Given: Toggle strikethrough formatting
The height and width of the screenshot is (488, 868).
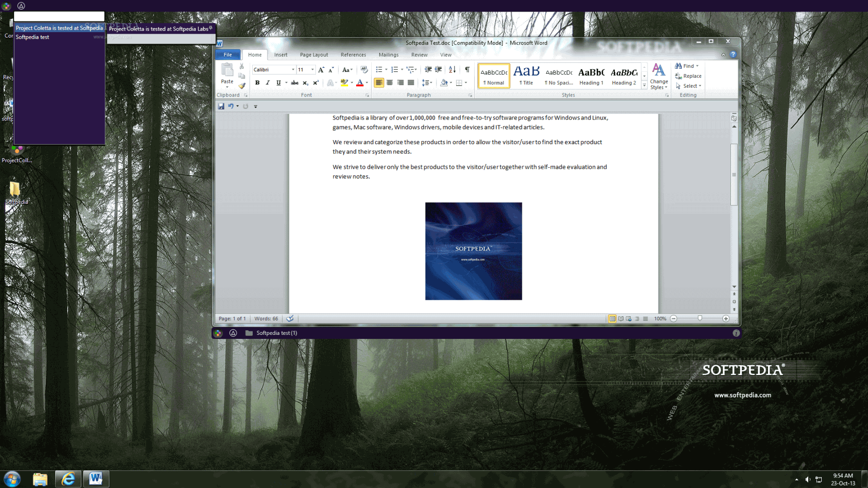Looking at the screenshot, I should pyautogui.click(x=294, y=83).
